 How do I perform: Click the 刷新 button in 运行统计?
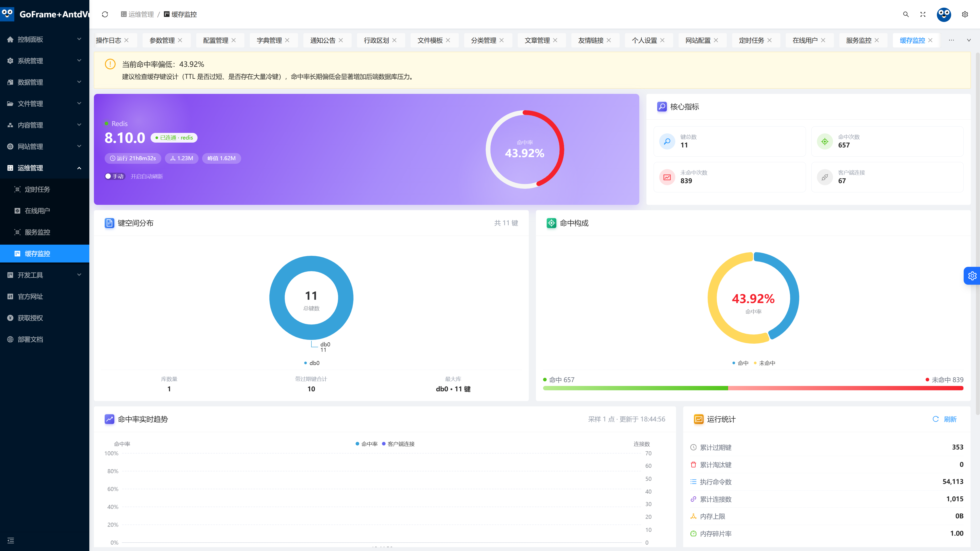click(945, 419)
